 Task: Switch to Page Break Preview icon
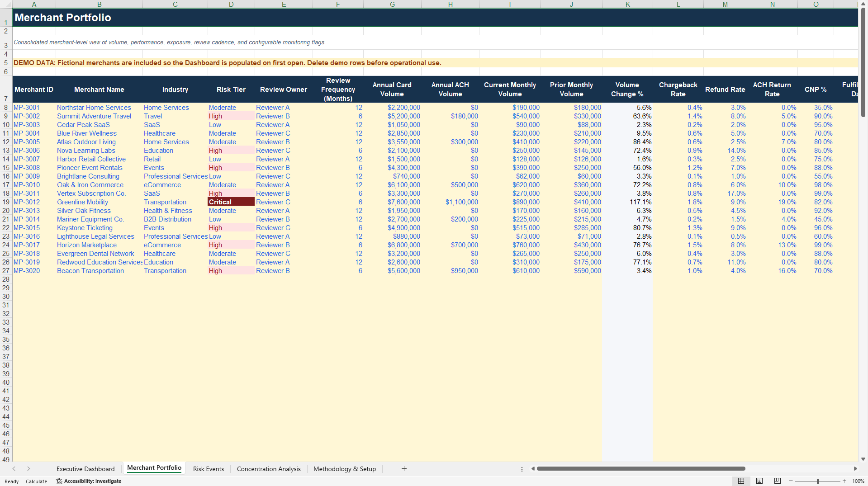(778, 481)
